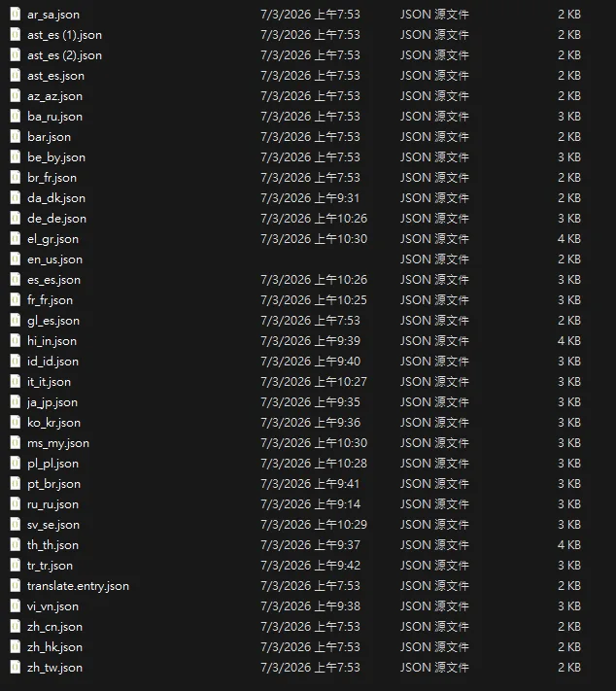Select the zh_tw.json file icon
This screenshot has height=691, width=616.
pos(16,667)
